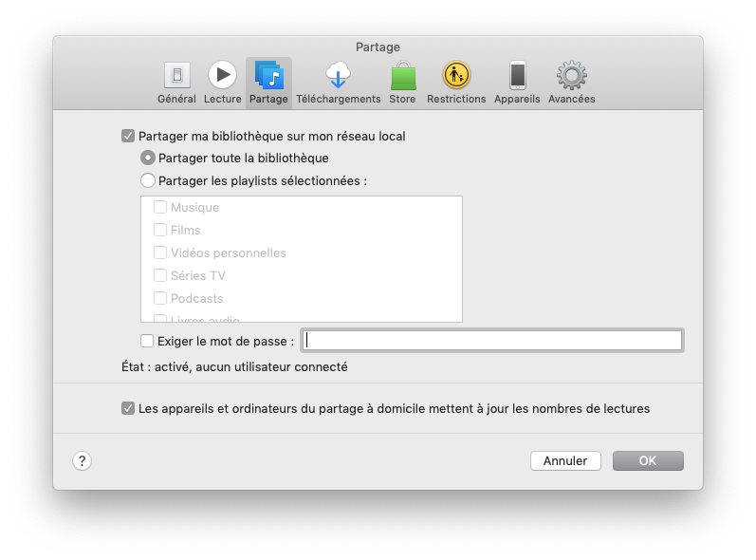Viewport: 756px width, 560px height.
Task: Click the help question mark button
Action: click(x=82, y=460)
